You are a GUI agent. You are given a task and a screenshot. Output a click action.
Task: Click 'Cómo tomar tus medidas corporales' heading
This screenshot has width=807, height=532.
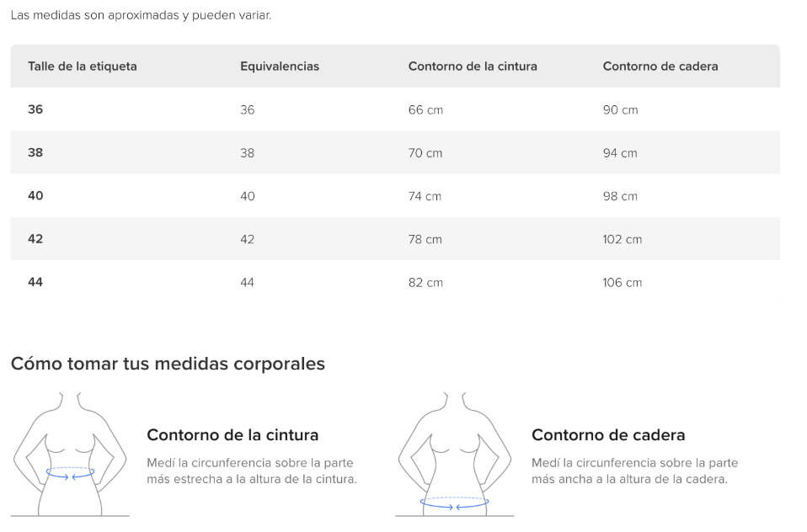point(168,364)
